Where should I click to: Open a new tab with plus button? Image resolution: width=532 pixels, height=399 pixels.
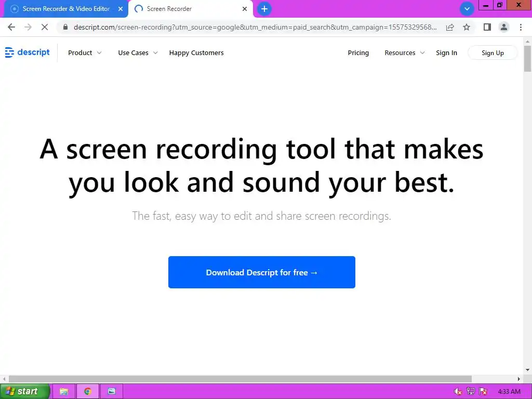click(264, 9)
